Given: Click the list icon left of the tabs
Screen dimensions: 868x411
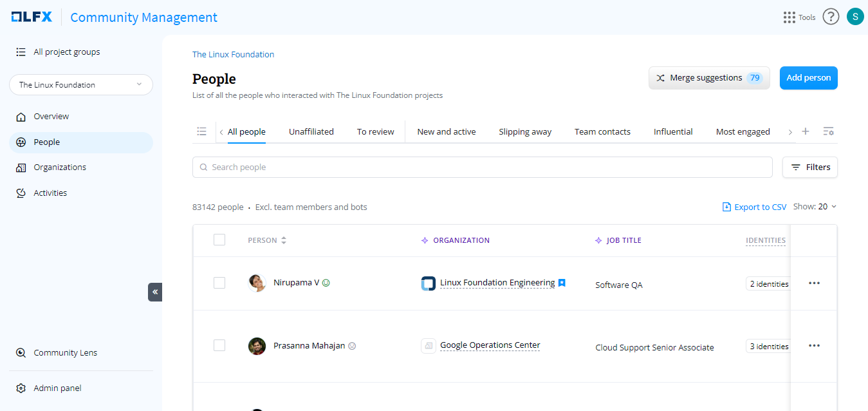Looking at the screenshot, I should (x=201, y=131).
